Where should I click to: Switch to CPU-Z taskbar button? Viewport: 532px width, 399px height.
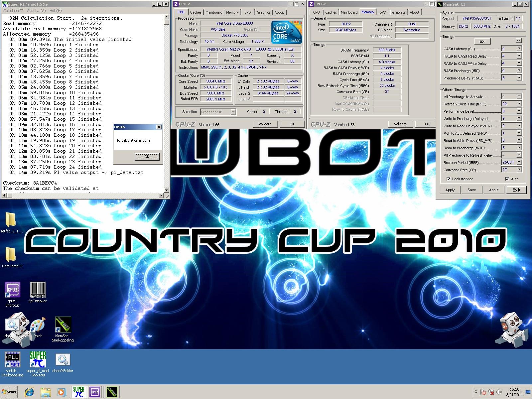pos(95,392)
